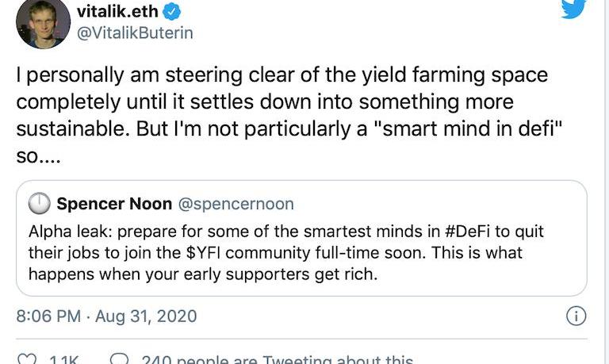Click the @spencernoon handle

pos(236,204)
